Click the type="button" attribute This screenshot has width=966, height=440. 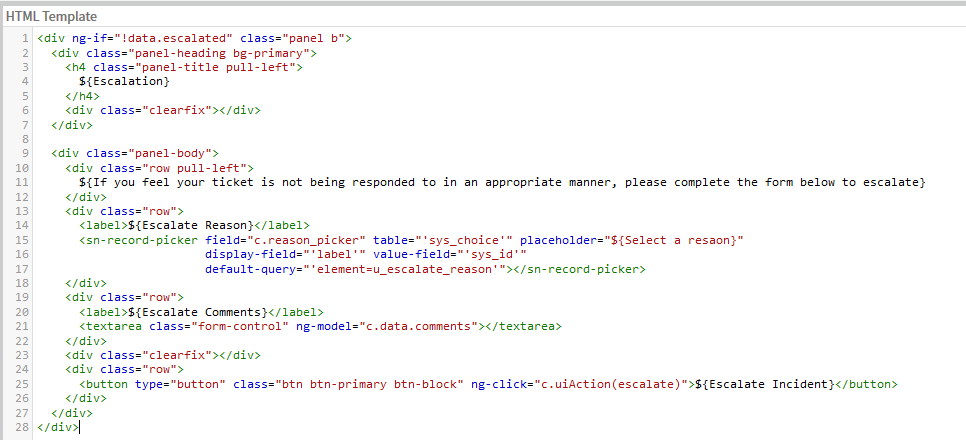[180, 384]
